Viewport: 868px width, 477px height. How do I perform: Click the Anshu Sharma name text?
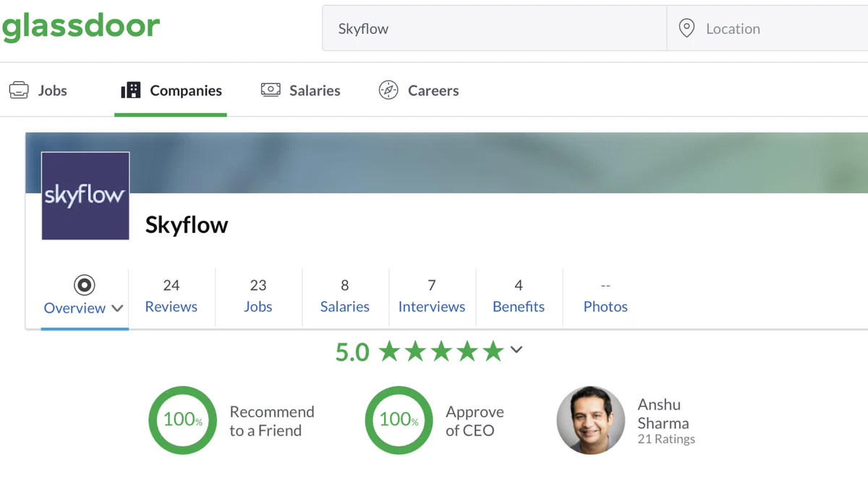pyautogui.click(x=663, y=414)
